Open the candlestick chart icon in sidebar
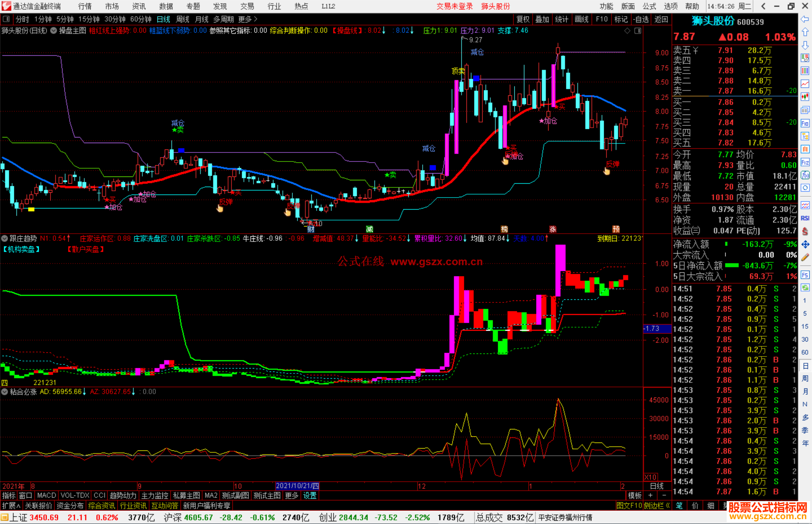The height and width of the screenshot is (524, 812). 805,97
